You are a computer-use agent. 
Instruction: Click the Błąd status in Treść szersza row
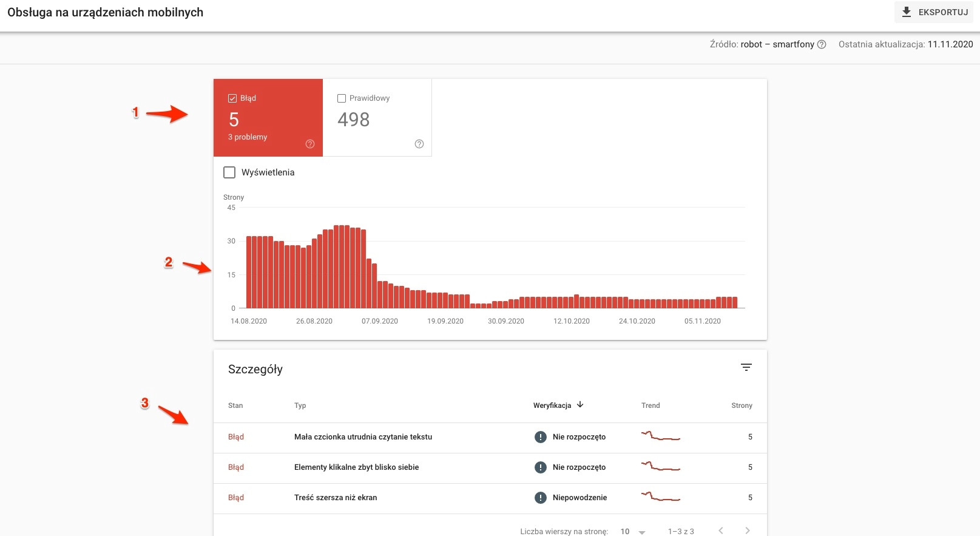pyautogui.click(x=236, y=498)
